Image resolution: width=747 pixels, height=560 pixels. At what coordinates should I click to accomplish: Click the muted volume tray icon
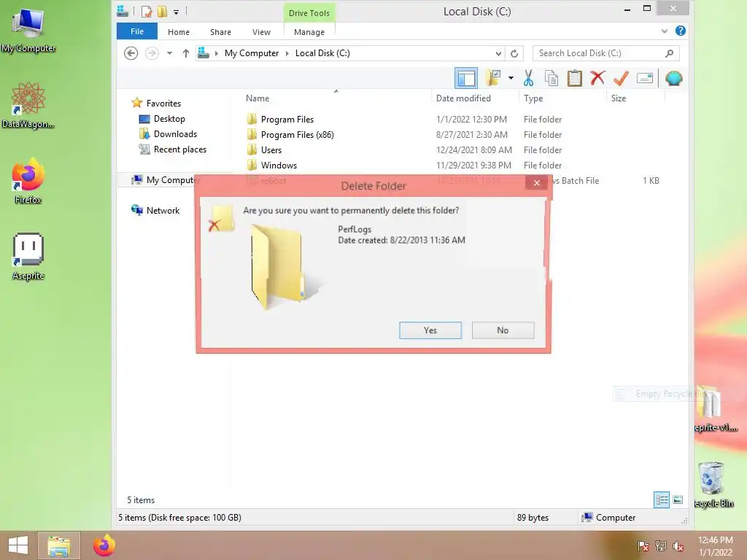click(x=678, y=545)
